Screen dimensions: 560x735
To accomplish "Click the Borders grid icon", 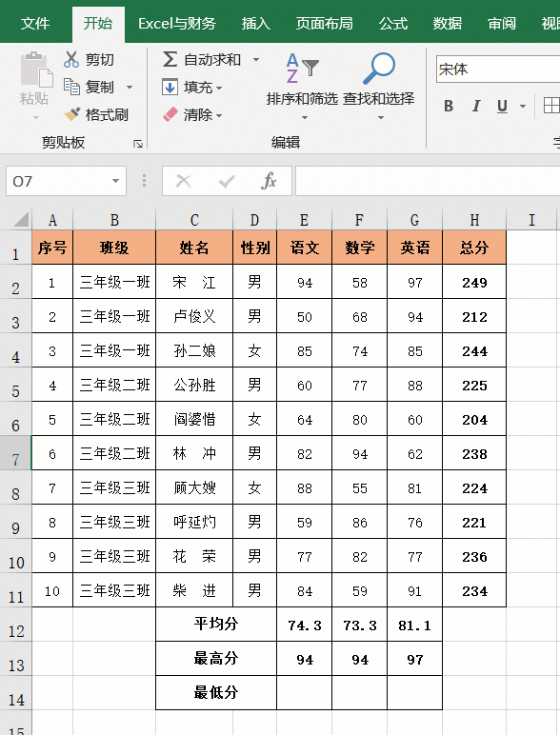I will 551,106.
